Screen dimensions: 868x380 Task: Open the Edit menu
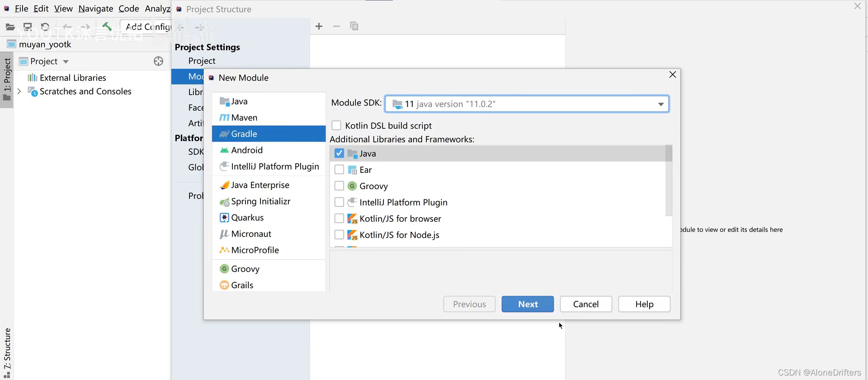tap(41, 9)
